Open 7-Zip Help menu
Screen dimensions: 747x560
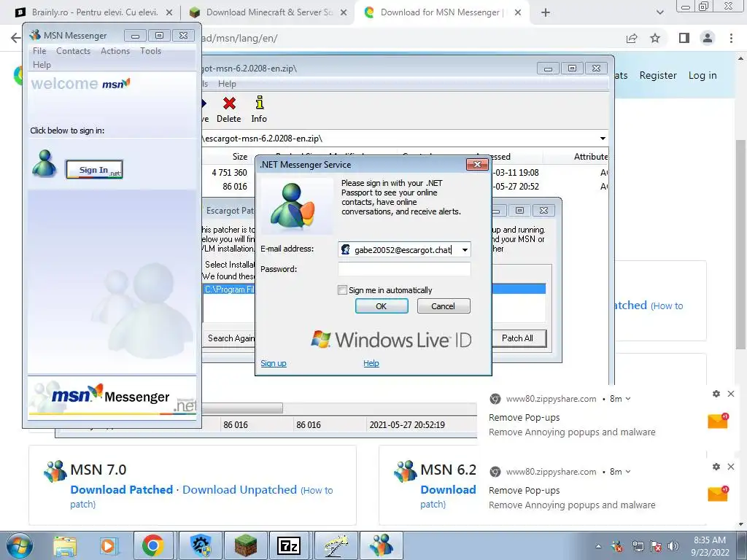point(228,84)
